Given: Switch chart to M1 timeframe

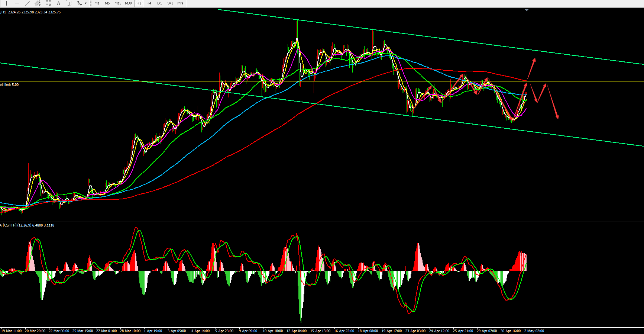Looking at the screenshot, I should [x=97, y=3].
